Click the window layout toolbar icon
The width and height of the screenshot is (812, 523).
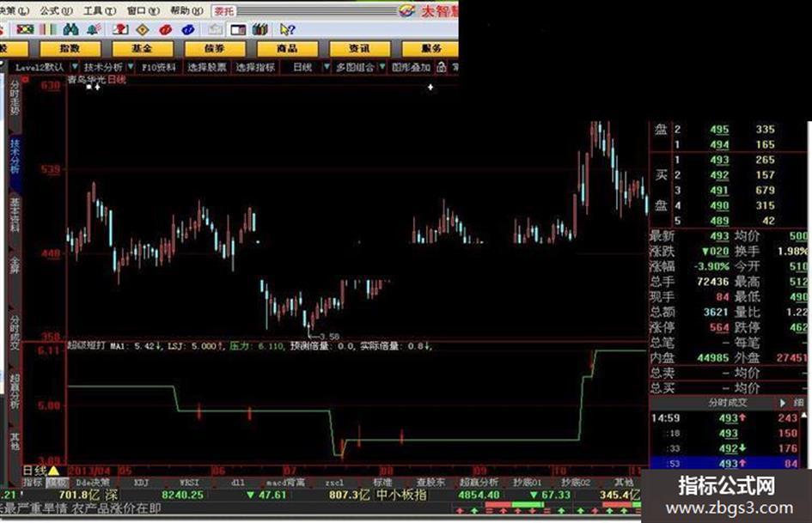[x=238, y=30]
